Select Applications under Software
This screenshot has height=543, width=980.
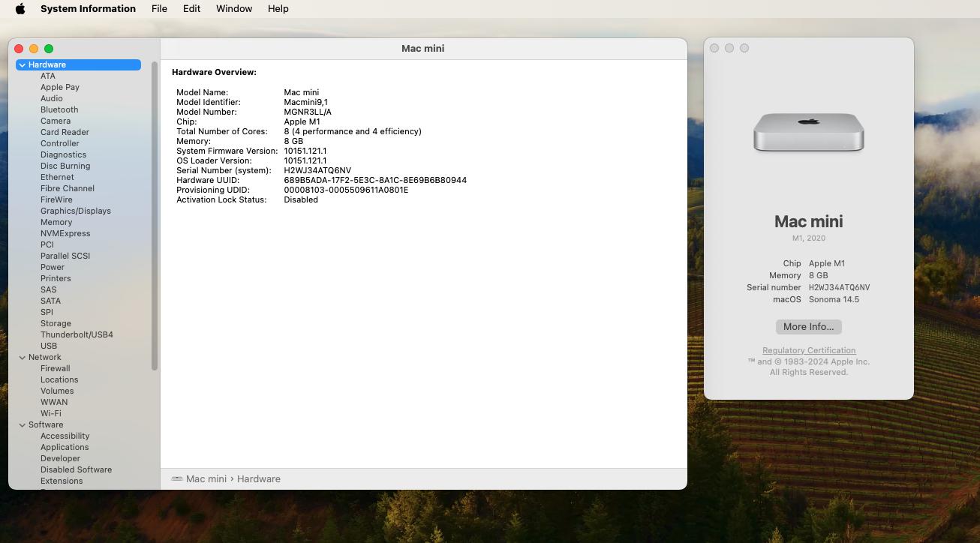coord(65,447)
